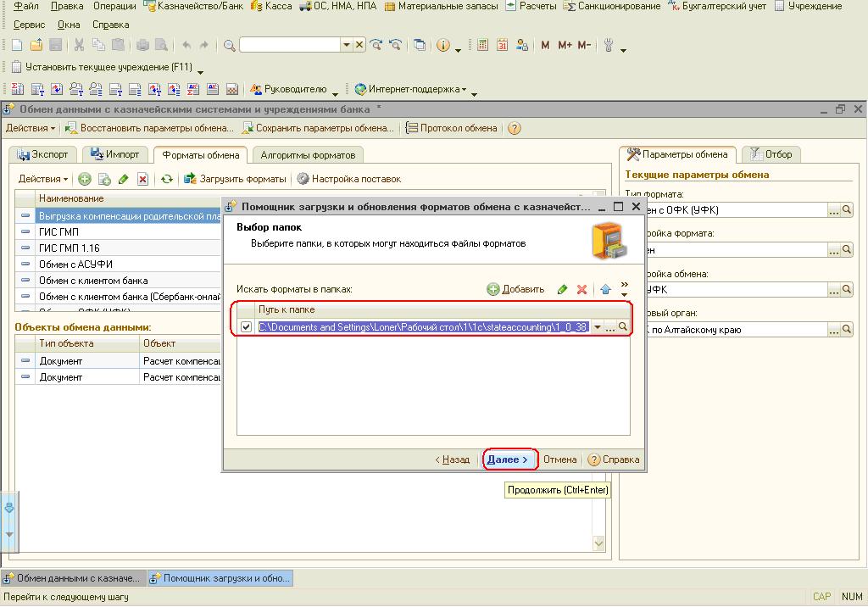This screenshot has width=868, height=607.
Task: Click the magnifier icon beside the folder path
Action: click(622, 327)
